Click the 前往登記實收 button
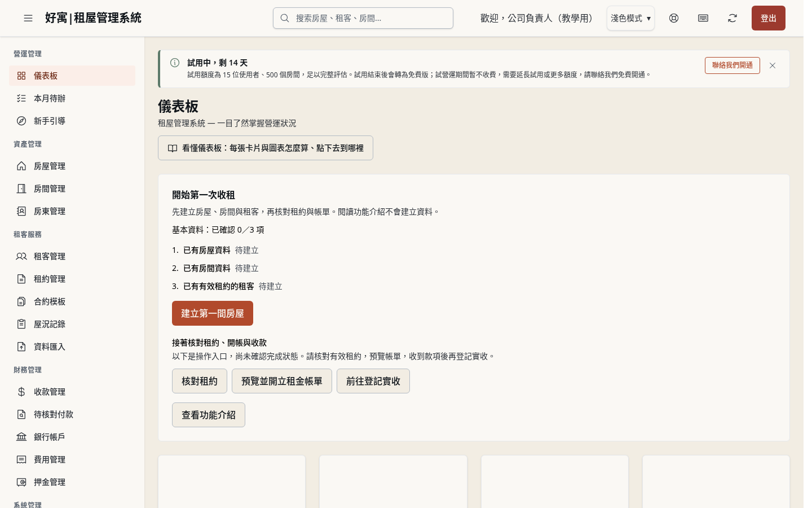The image size is (812, 508). 373,381
